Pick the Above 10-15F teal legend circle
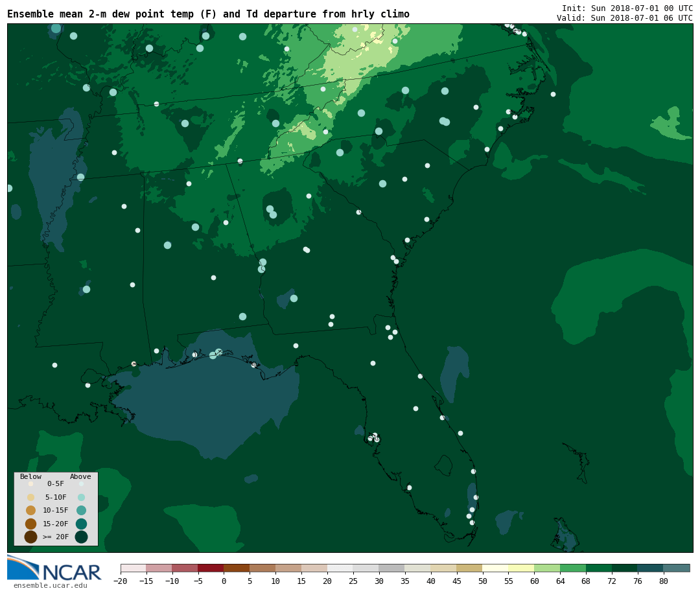The image size is (700, 593). (x=81, y=511)
